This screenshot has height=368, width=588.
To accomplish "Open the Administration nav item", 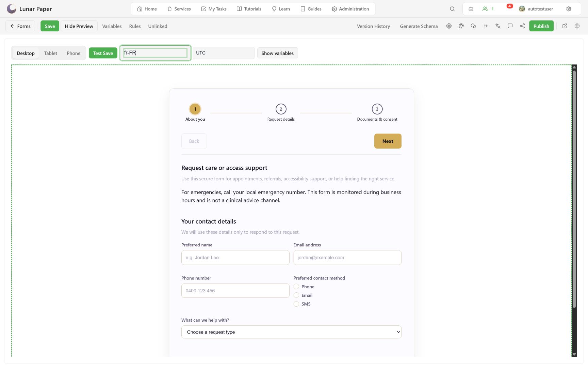I will pos(350,9).
